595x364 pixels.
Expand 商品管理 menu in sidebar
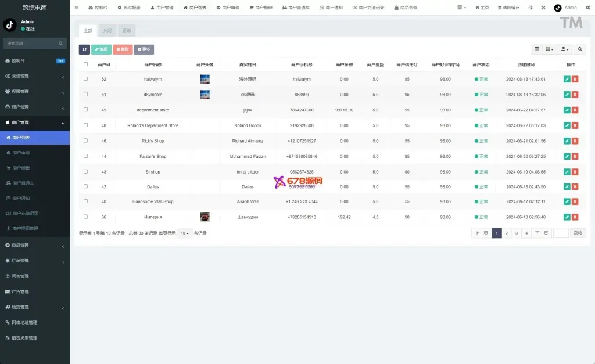click(35, 246)
